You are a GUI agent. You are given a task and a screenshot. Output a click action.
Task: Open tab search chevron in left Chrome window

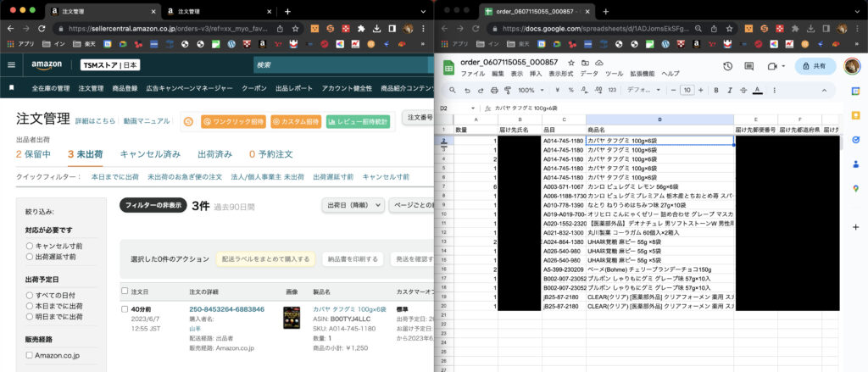click(x=424, y=11)
